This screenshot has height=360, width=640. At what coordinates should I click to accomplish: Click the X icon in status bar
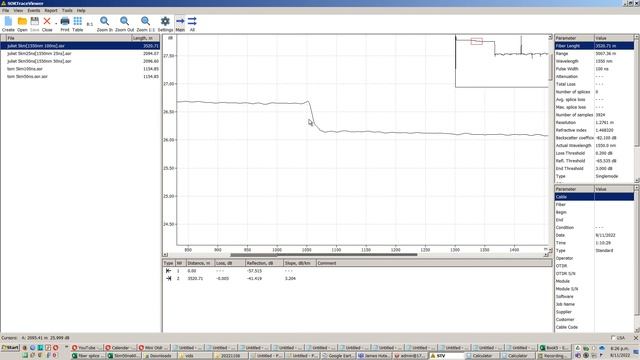636,338
